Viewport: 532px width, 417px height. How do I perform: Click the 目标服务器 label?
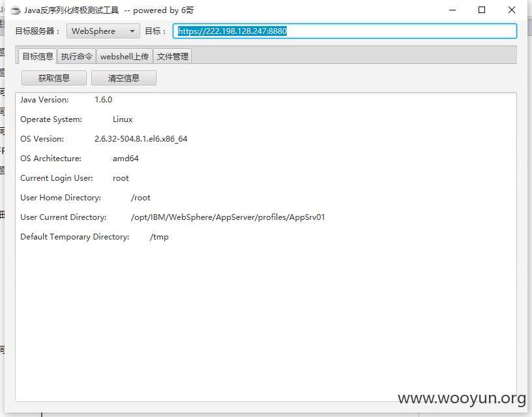37,31
